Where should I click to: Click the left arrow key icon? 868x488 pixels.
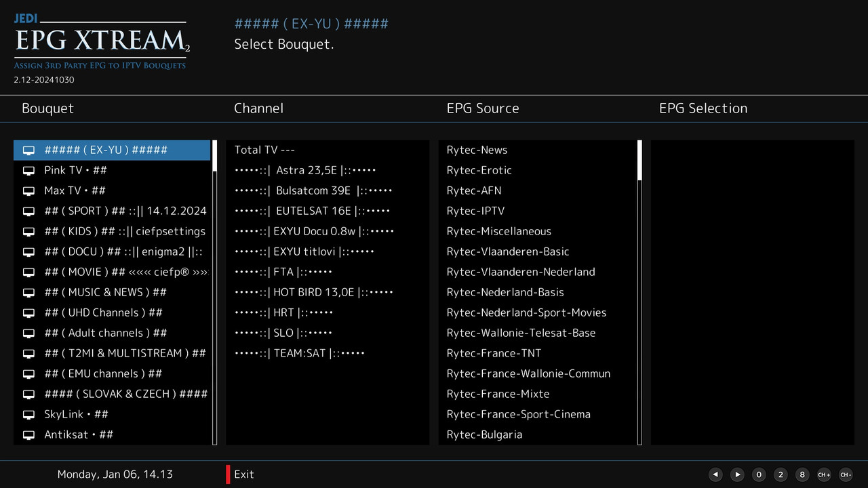pos(715,474)
